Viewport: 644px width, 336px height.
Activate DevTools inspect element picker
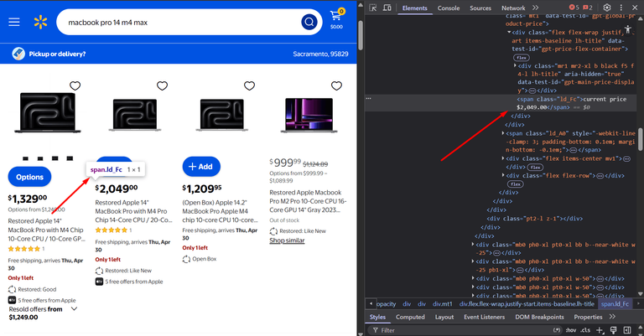click(x=373, y=8)
